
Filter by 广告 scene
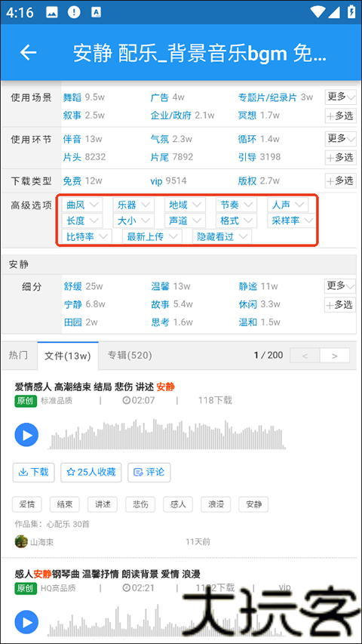[x=160, y=97]
